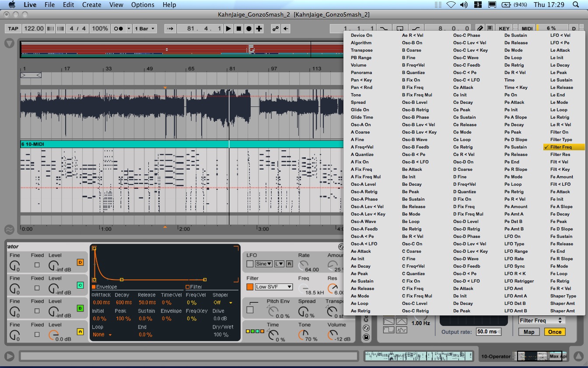Click the Back to Arrangement arrow icon
This screenshot has width=588, height=368.
pos(286,28)
